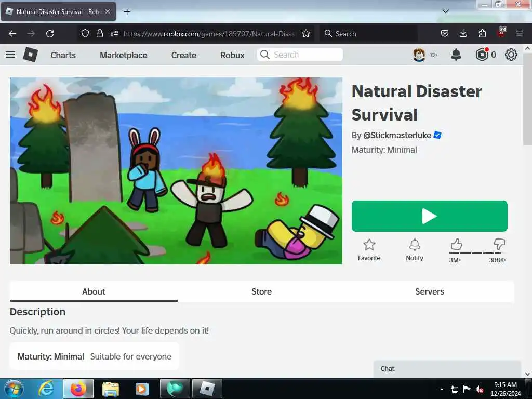Image resolution: width=532 pixels, height=399 pixels.
Task: Switch to the Store tab
Action: point(262,291)
